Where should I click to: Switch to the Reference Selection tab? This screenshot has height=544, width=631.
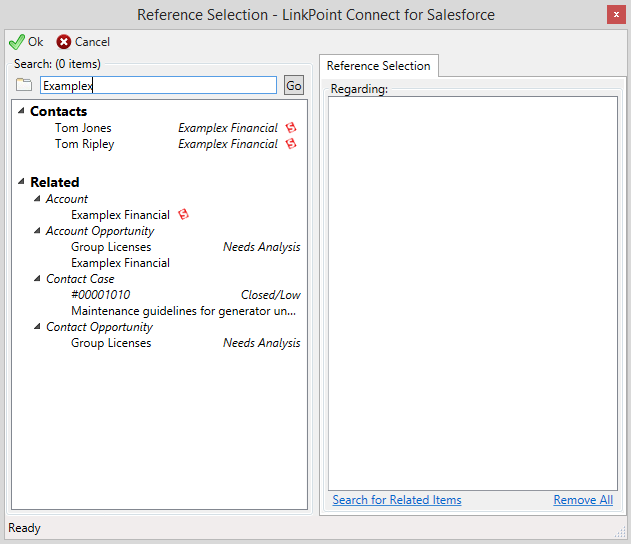coord(379,66)
